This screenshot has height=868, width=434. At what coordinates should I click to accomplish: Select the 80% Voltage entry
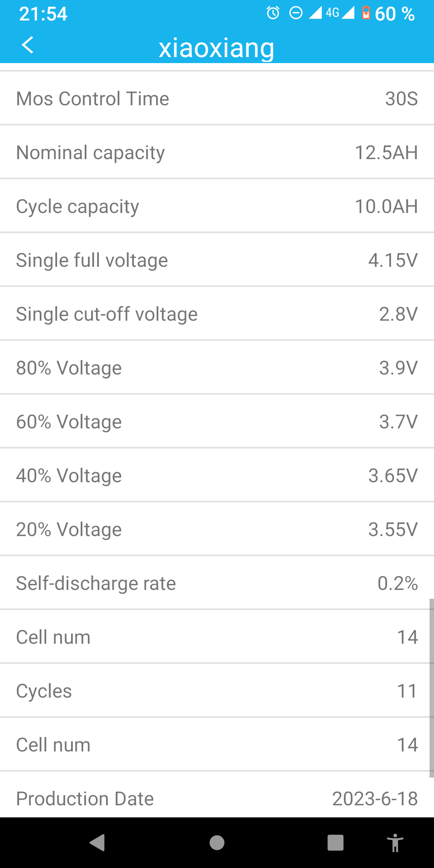(x=217, y=368)
